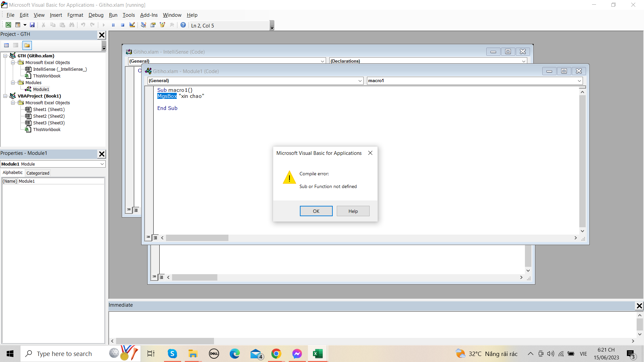Open Excel from the taskbar

[x=318, y=354]
